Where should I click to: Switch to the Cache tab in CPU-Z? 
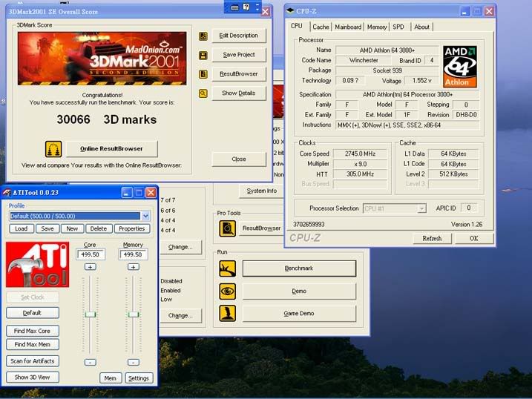(321, 27)
